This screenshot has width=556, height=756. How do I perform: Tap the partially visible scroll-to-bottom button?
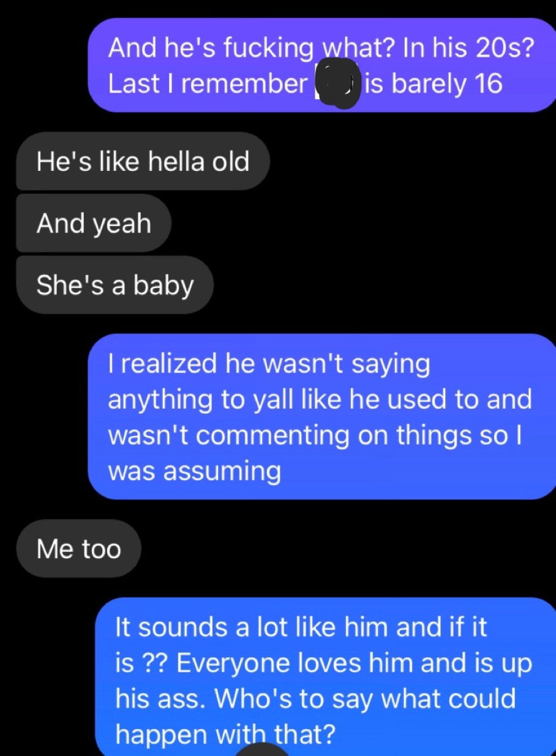click(x=263, y=750)
